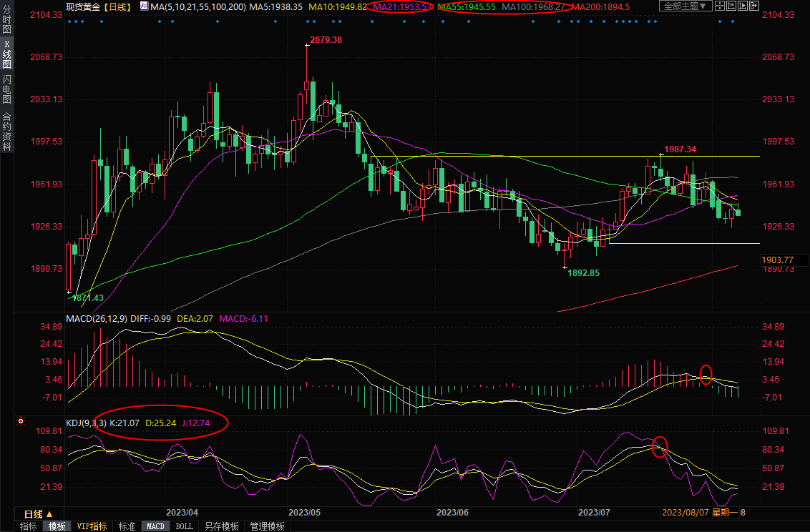Toggle the MACD template

(155, 526)
